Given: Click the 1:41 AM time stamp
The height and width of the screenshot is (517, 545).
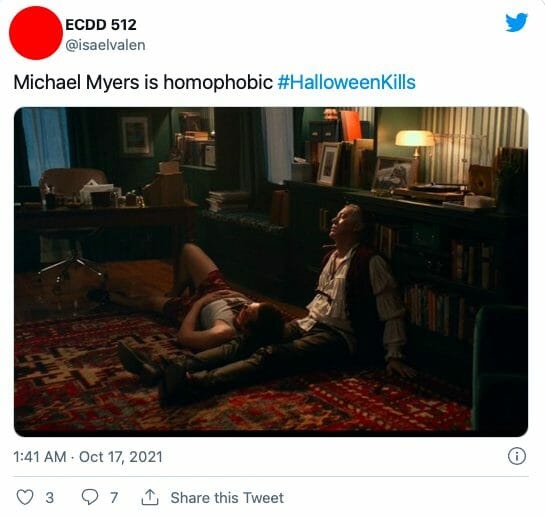Looking at the screenshot, I should (40, 457).
